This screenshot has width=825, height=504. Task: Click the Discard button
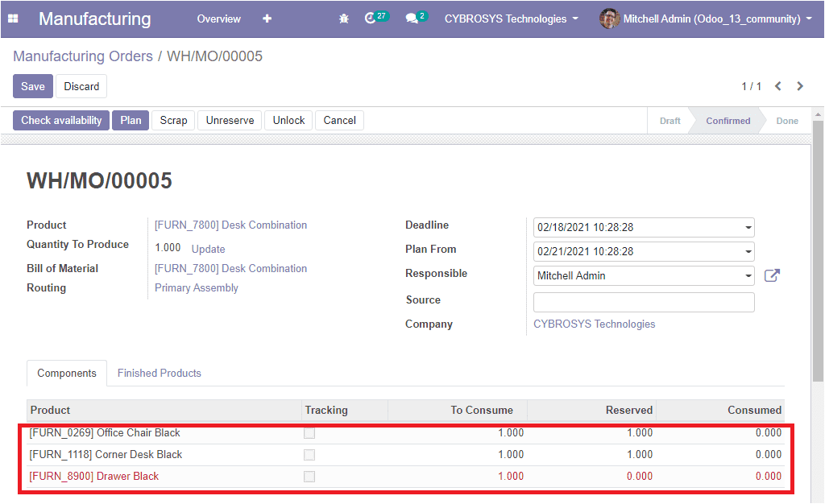[x=81, y=86]
